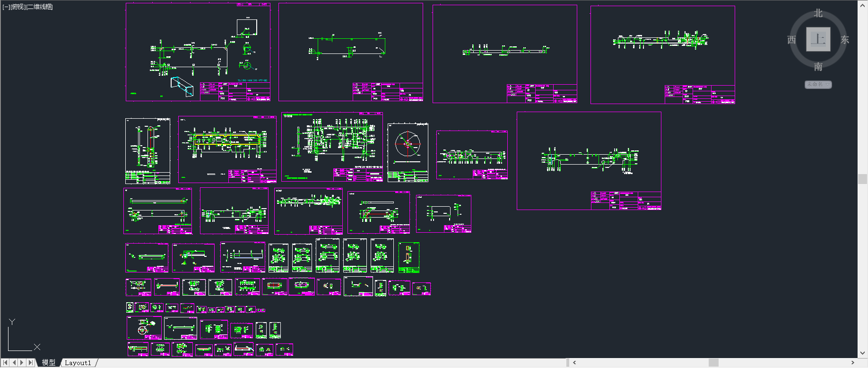Click the horizontal scrollbar left arrow
The image size is (868, 368).
tap(574, 363)
